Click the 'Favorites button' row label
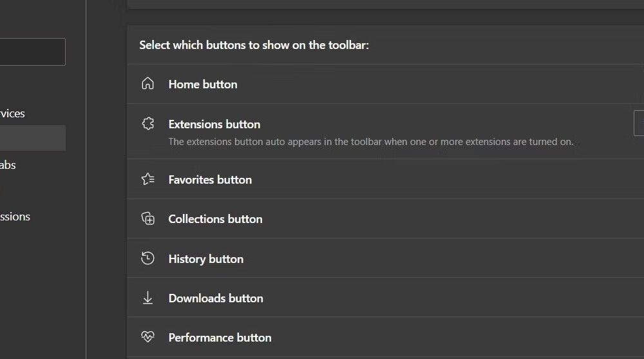Image resolution: width=644 pixels, height=359 pixels. pos(211,180)
